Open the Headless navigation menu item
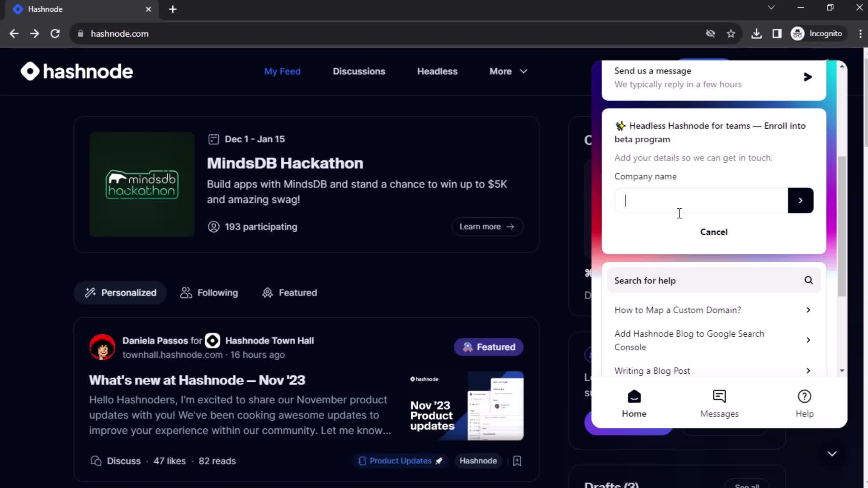Image resolution: width=868 pixels, height=488 pixels. tap(438, 71)
